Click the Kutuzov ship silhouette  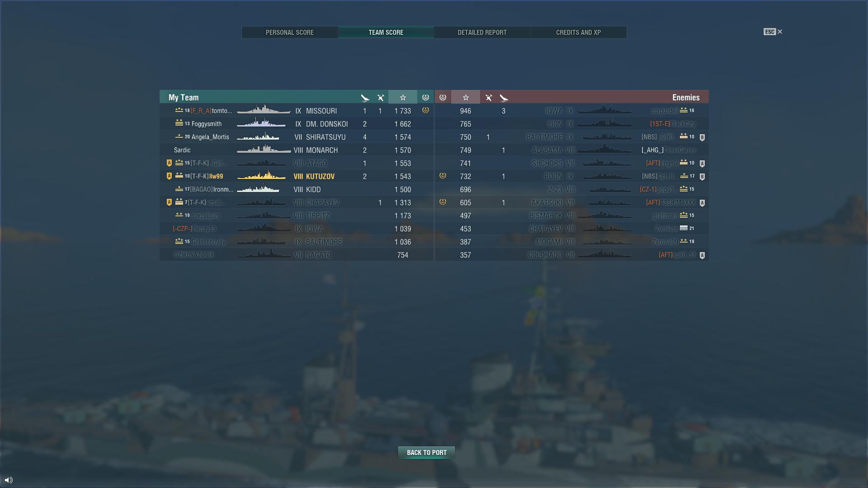pyautogui.click(x=261, y=176)
